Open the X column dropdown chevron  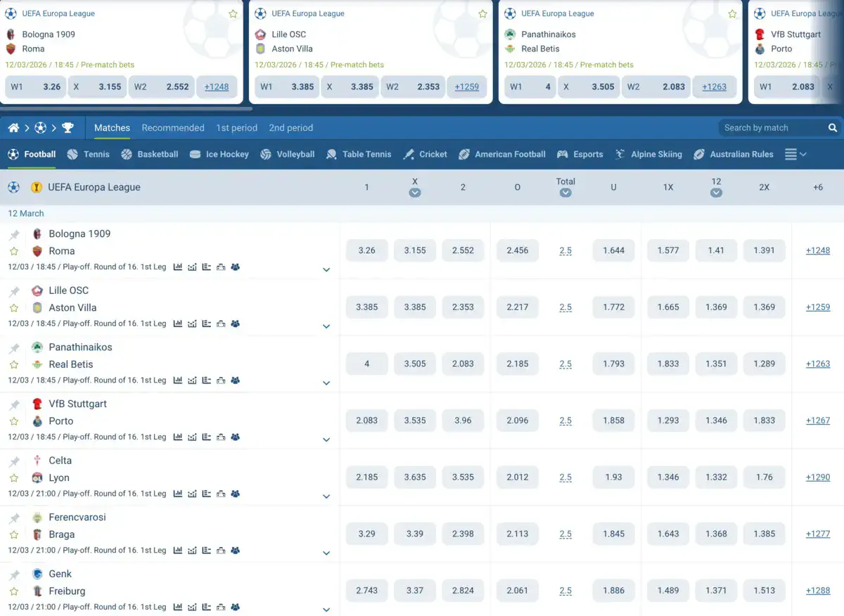[x=415, y=193]
